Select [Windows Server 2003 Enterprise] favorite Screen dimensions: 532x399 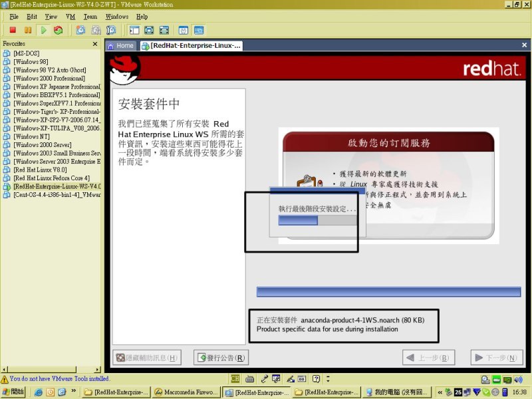tap(52, 162)
